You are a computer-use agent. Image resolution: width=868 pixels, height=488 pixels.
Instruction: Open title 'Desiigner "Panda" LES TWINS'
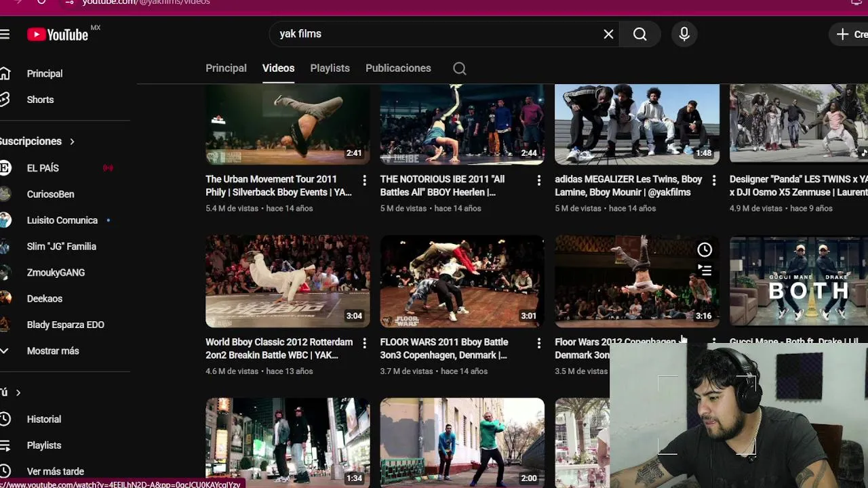(x=798, y=186)
